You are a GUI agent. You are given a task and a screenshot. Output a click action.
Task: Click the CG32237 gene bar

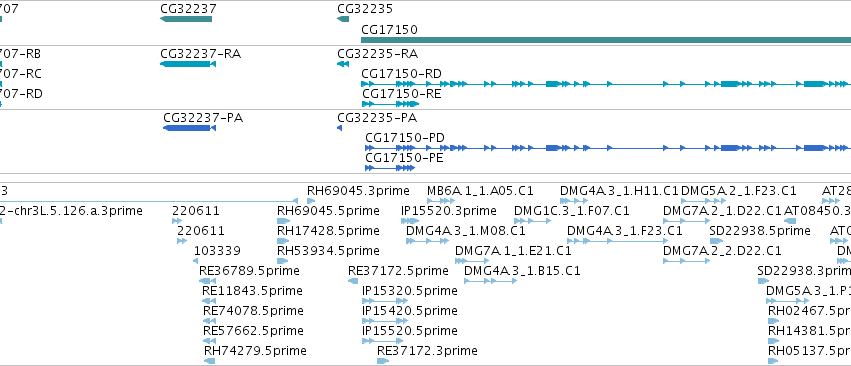[186, 19]
